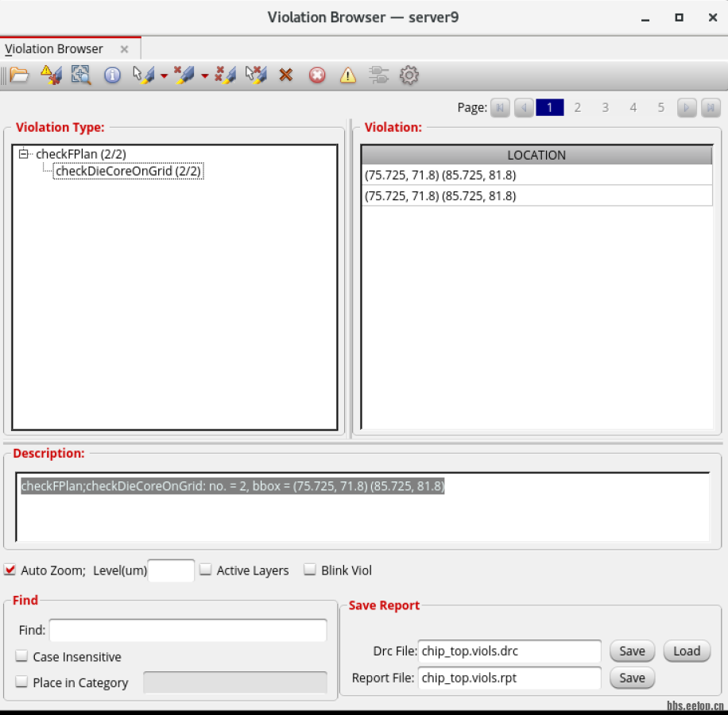The image size is (728, 715).
Task: Turn on Blink Viol checkbox
Action: point(310,570)
